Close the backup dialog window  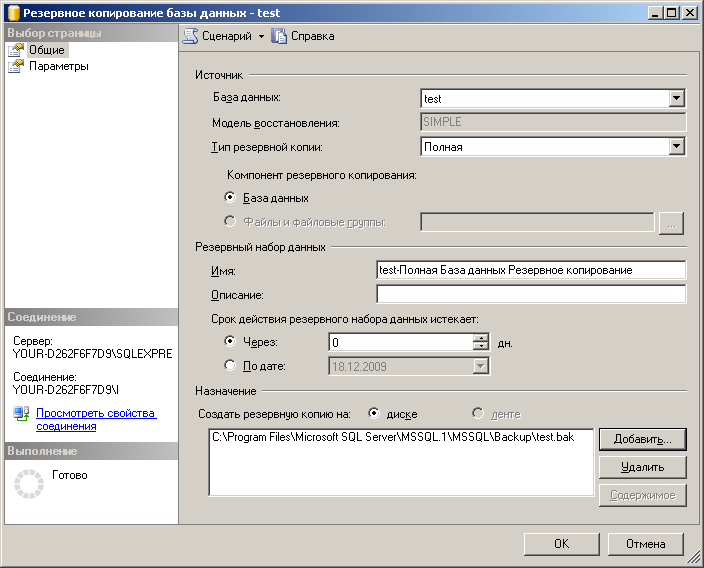click(x=689, y=13)
